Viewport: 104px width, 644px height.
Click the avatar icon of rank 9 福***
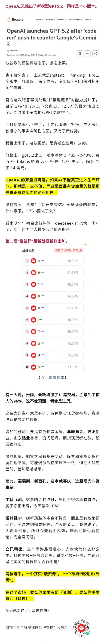click(x=33, y=355)
